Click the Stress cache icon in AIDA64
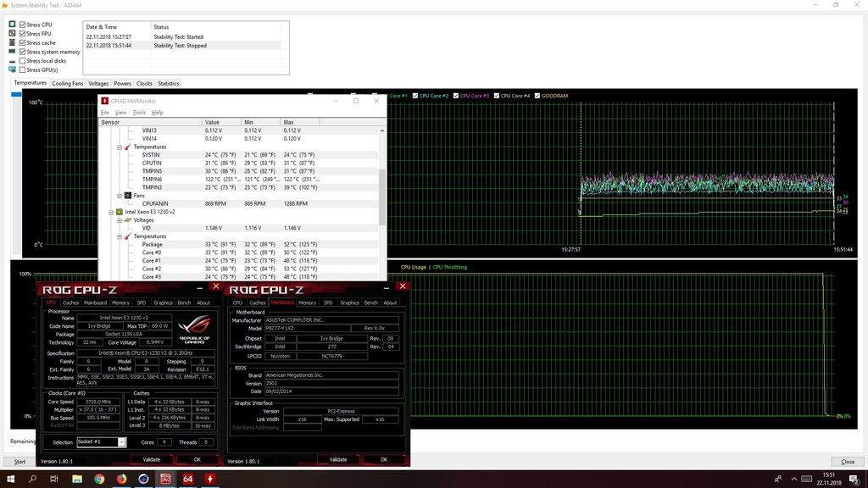The image size is (868, 488). coord(12,43)
